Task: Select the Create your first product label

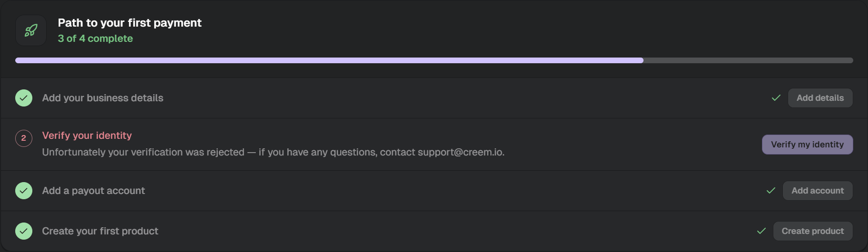Action: [x=100, y=231]
